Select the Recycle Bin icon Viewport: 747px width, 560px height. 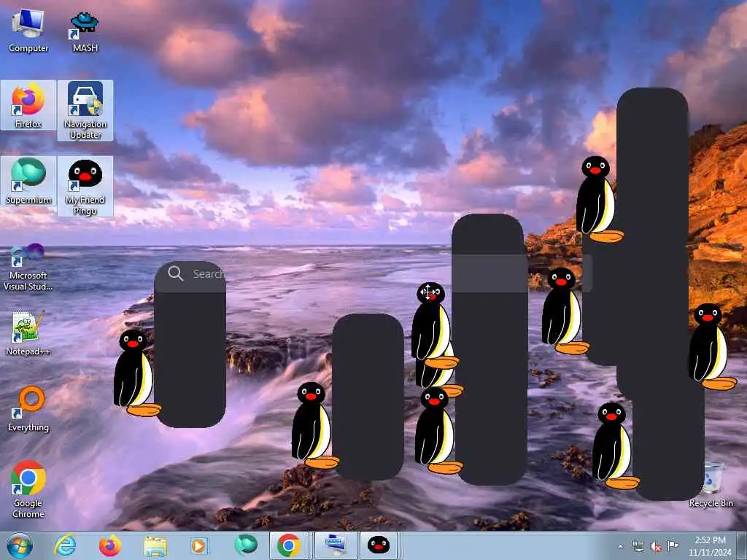(711, 485)
